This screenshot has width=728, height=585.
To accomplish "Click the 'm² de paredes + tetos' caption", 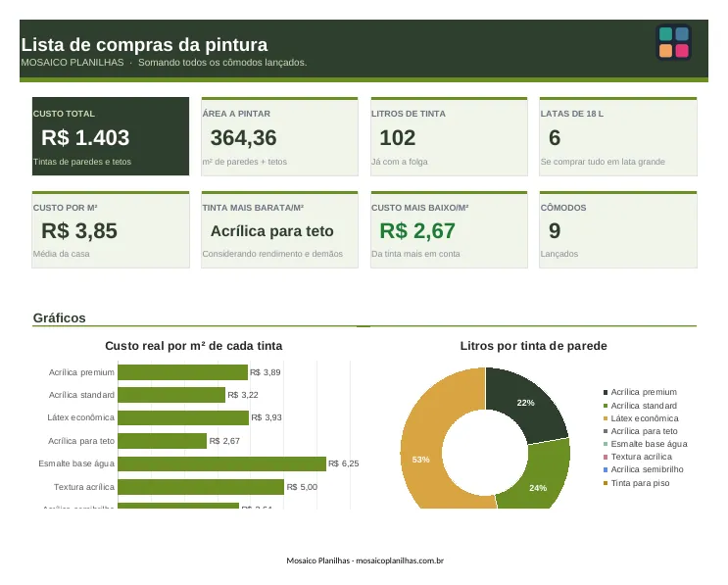I will point(245,162).
